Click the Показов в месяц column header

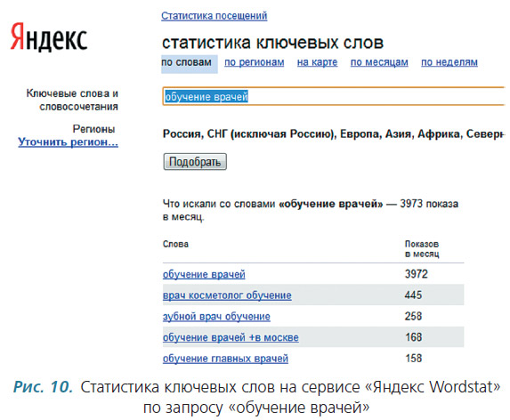[422, 248]
